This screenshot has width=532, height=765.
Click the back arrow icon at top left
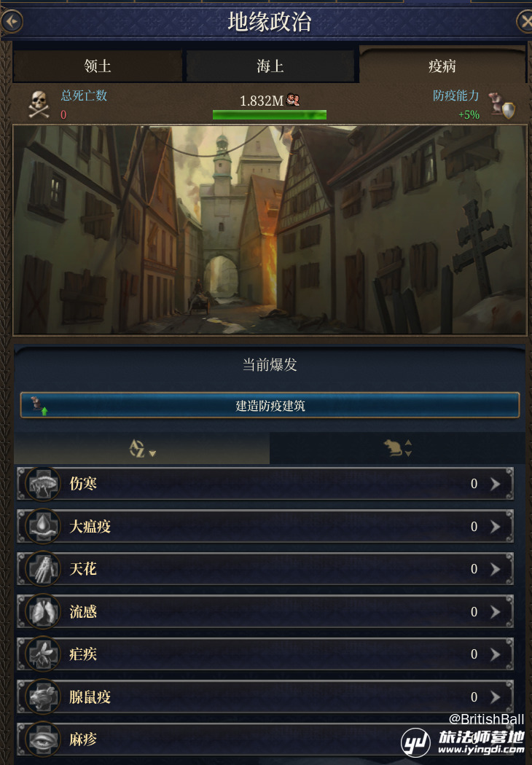11,21
